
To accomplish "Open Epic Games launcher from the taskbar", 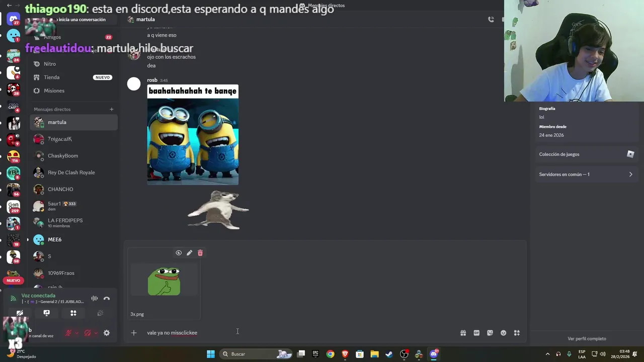I will 315,354.
